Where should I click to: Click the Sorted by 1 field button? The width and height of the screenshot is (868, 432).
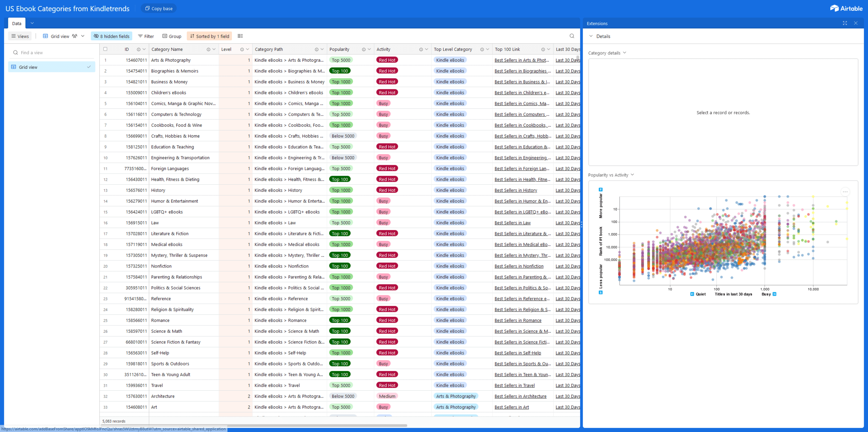click(209, 36)
